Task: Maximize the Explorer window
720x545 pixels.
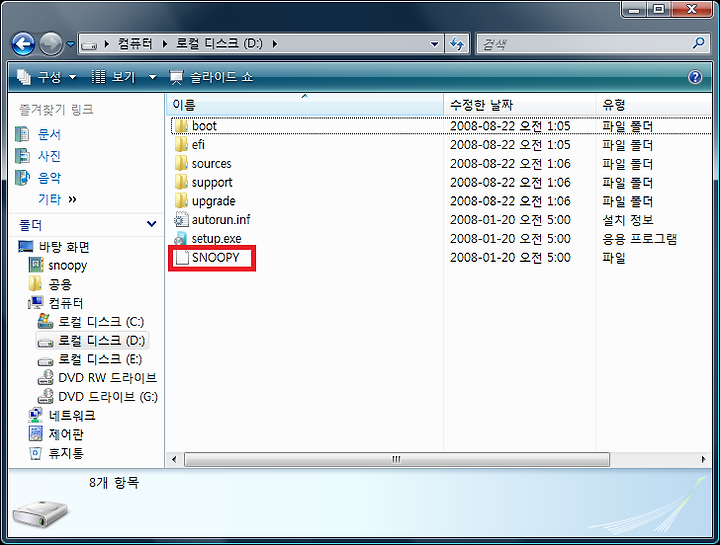Action: click(x=658, y=9)
